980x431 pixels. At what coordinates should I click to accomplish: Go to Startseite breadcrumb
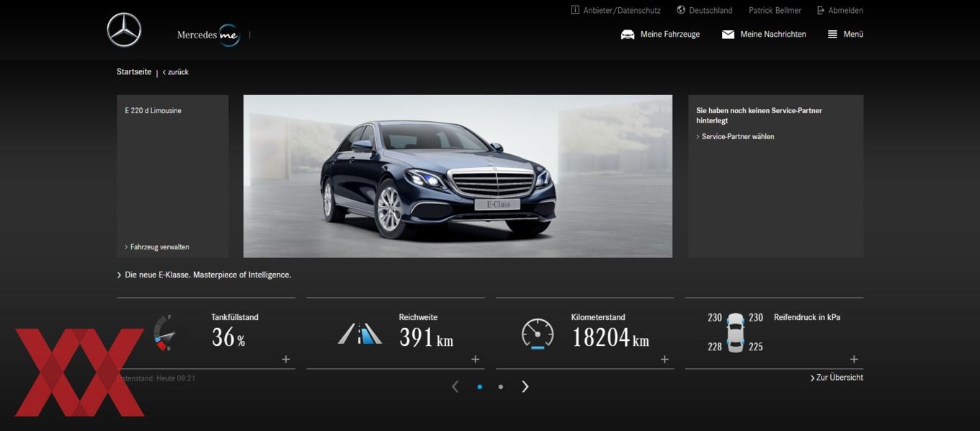(134, 72)
